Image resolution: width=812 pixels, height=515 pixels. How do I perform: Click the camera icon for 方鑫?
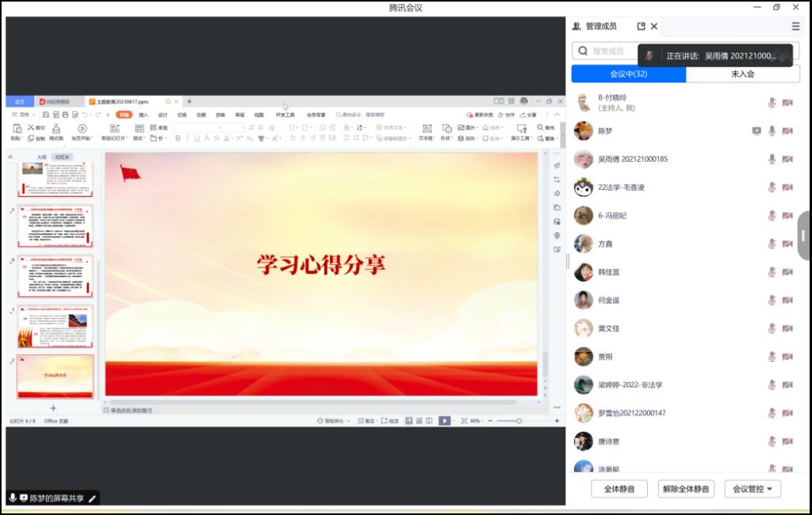787,244
